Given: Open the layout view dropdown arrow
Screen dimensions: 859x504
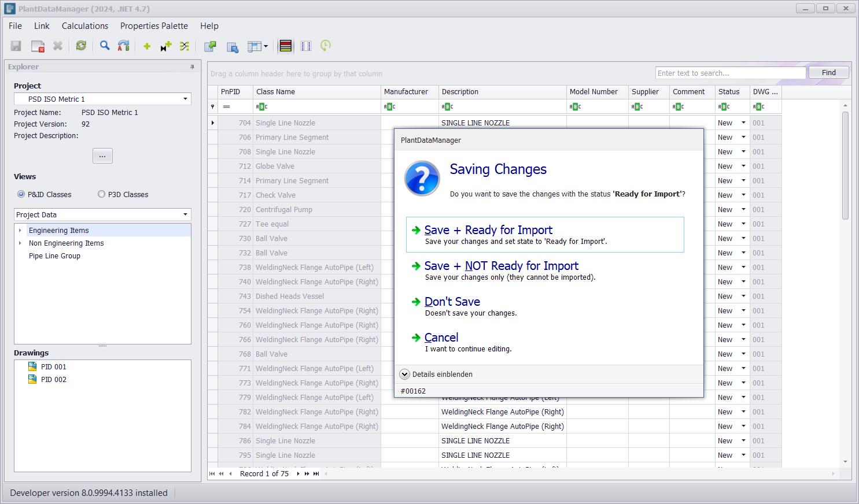Looking at the screenshot, I should coord(266,46).
